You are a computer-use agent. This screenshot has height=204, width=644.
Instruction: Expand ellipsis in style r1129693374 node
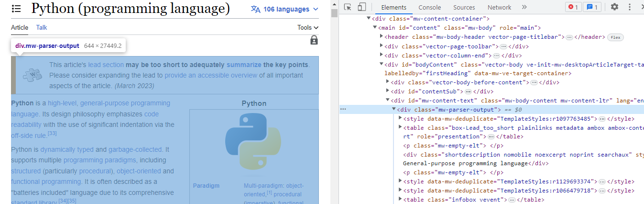(x=602, y=182)
